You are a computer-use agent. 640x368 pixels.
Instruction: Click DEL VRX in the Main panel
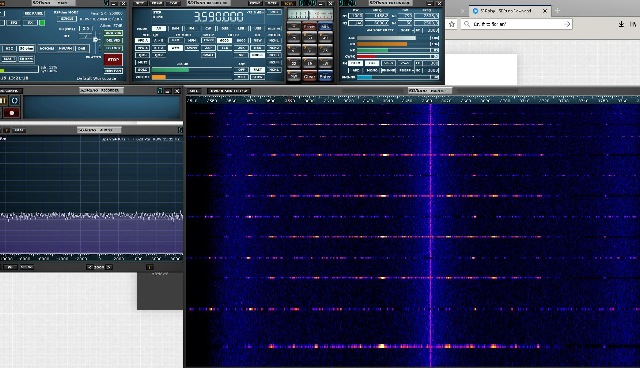click(x=113, y=40)
